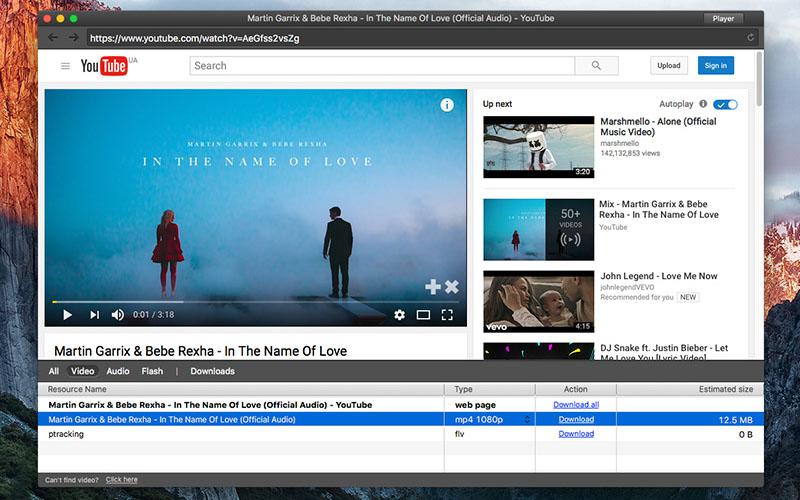
Task: Reload the page with the refresh icon
Action: pos(751,37)
